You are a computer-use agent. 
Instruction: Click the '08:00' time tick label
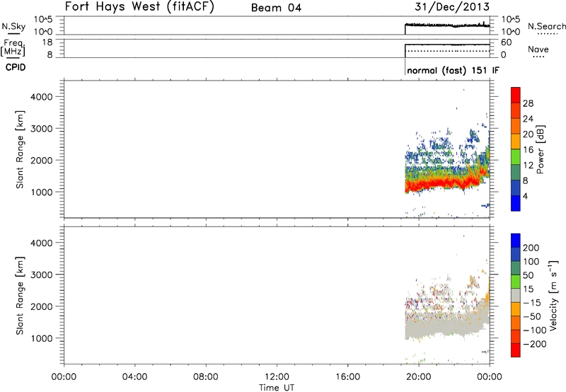pos(206,377)
